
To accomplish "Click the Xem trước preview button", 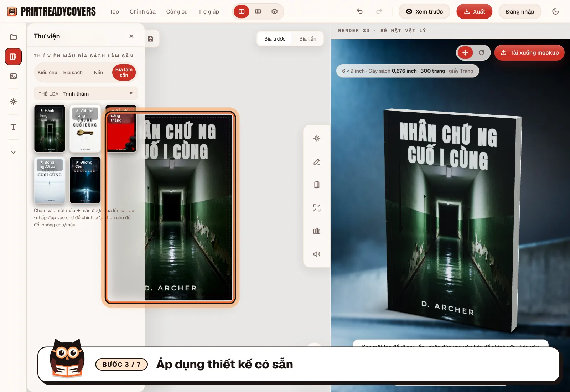I will click(x=424, y=11).
